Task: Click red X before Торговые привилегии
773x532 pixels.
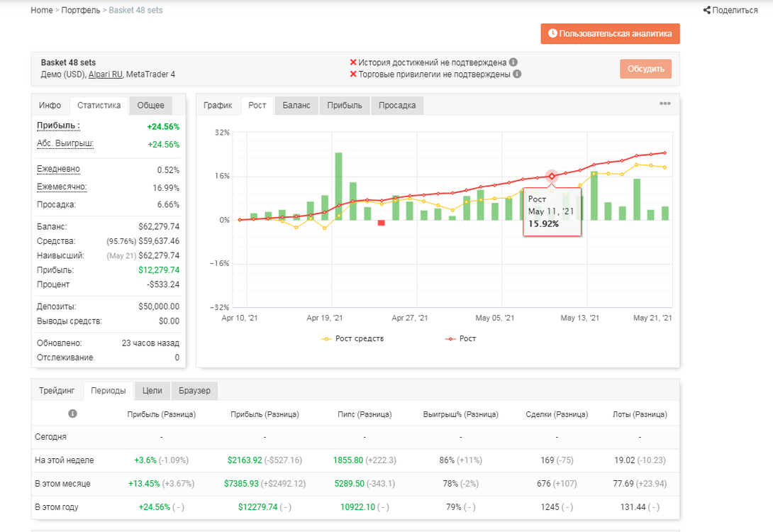Action: point(353,74)
